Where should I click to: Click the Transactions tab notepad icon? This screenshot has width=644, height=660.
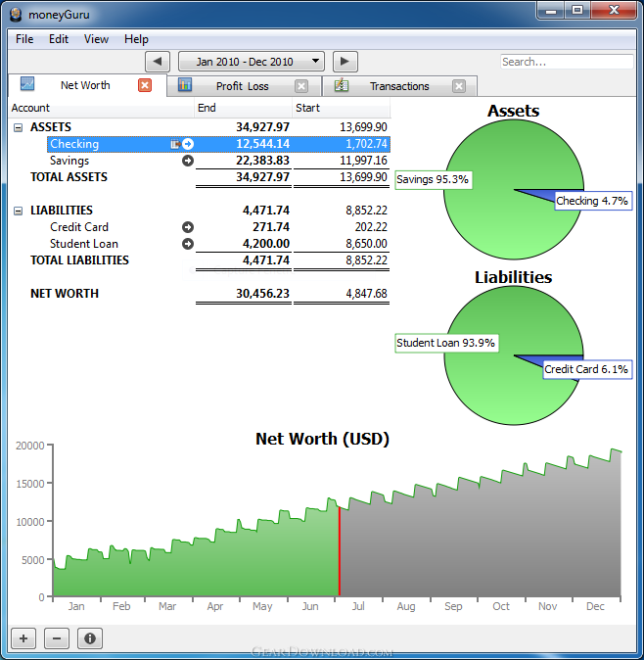click(342, 85)
